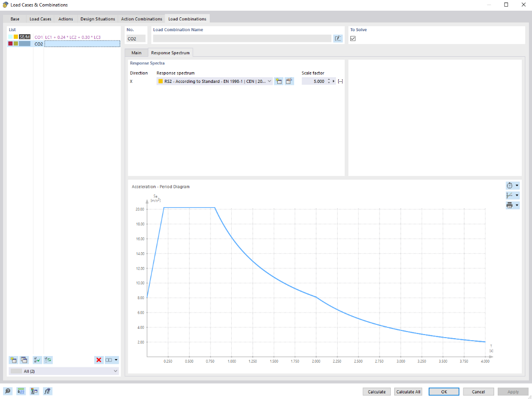The height and width of the screenshot is (399, 532).
Task: Click the Load Combination Name input field
Action: 242,39
